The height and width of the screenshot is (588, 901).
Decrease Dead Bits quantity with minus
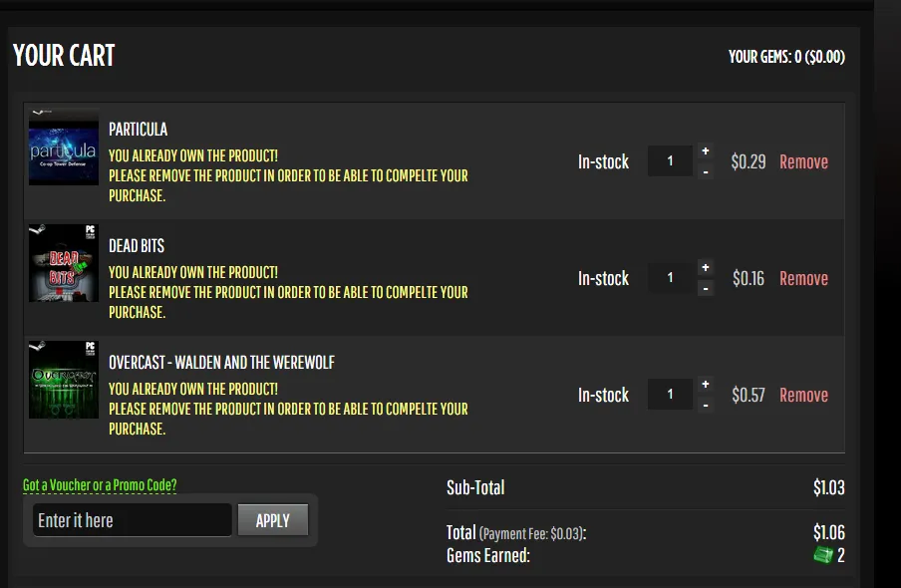point(706,288)
